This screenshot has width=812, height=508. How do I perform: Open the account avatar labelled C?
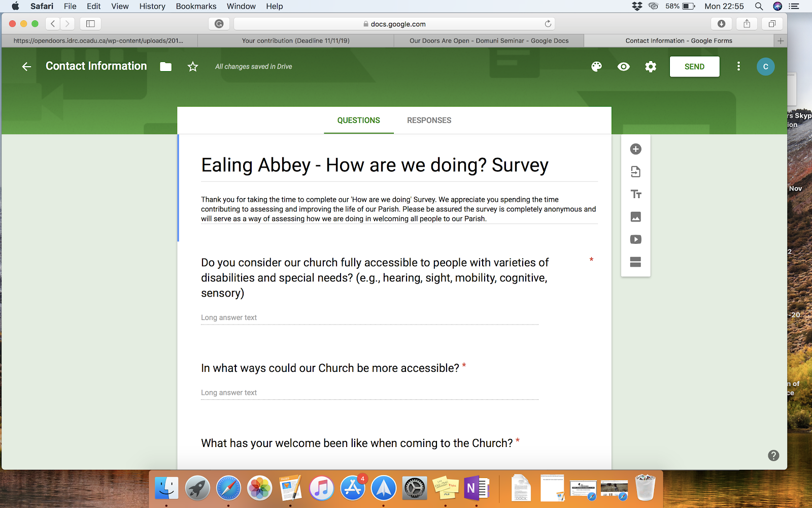click(765, 67)
